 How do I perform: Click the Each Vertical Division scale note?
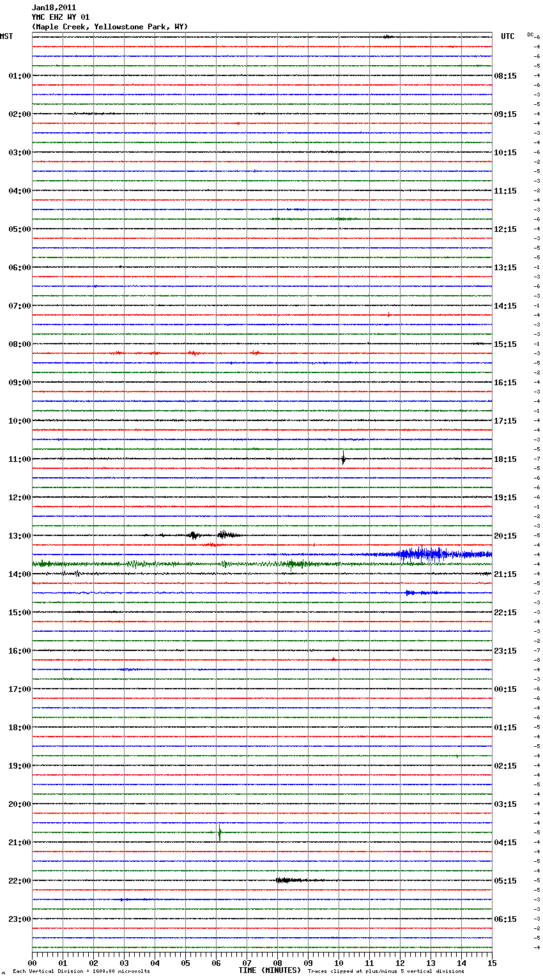[81, 972]
